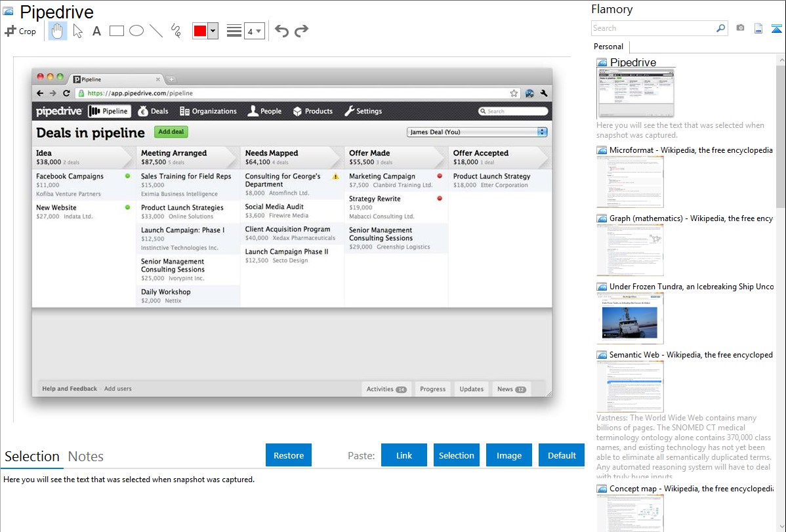This screenshot has width=786, height=532.
Task: Click the Paste Selection button
Action: pyautogui.click(x=456, y=455)
